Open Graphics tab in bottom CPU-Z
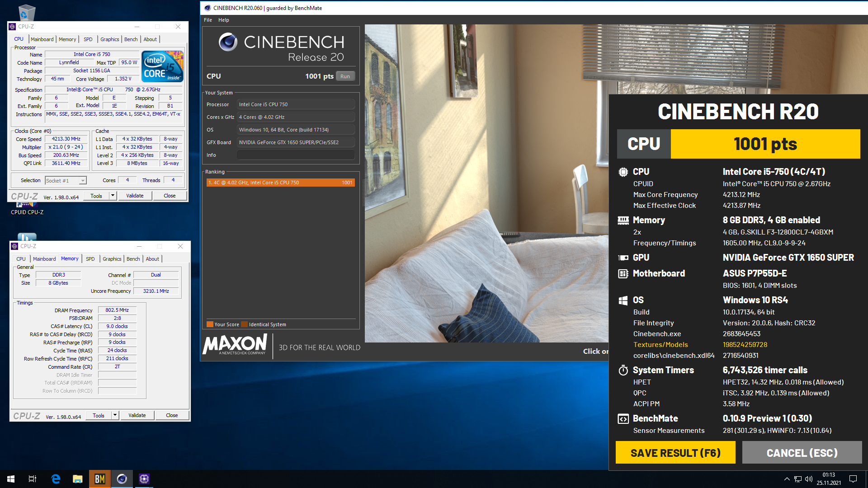Screen dimensions: 868x488 click(x=112, y=259)
